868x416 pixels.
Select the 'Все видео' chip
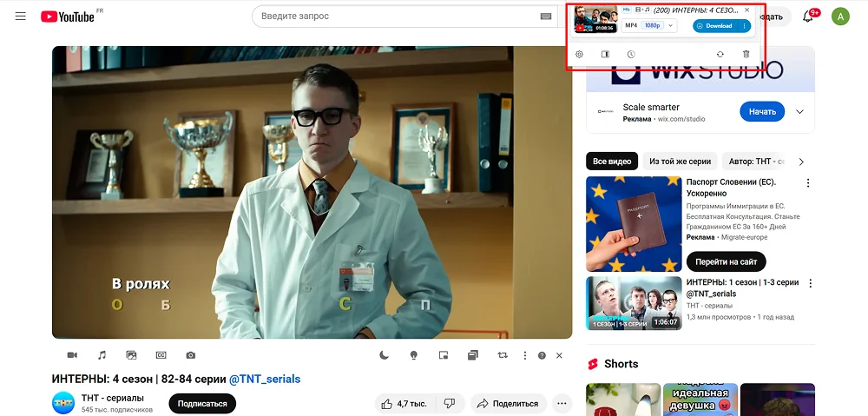612,162
